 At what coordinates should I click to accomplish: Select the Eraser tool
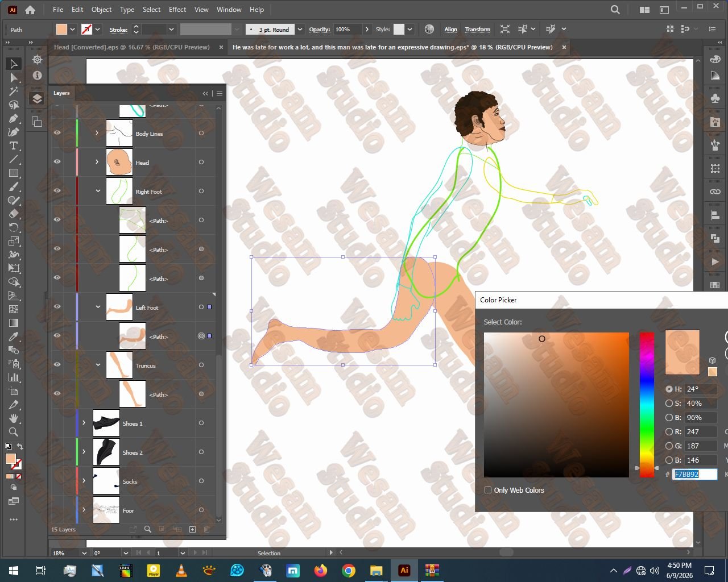(14, 214)
